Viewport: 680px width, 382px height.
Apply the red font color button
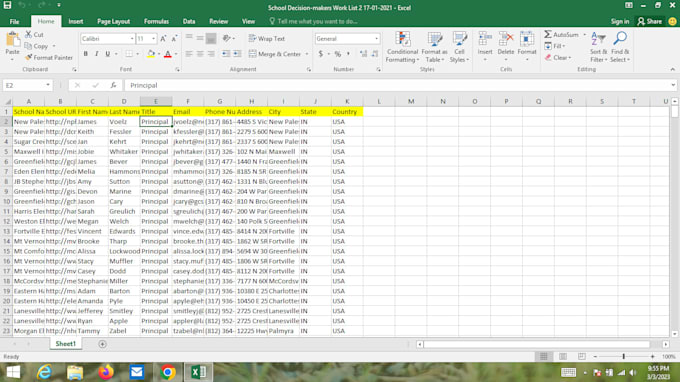[168, 54]
